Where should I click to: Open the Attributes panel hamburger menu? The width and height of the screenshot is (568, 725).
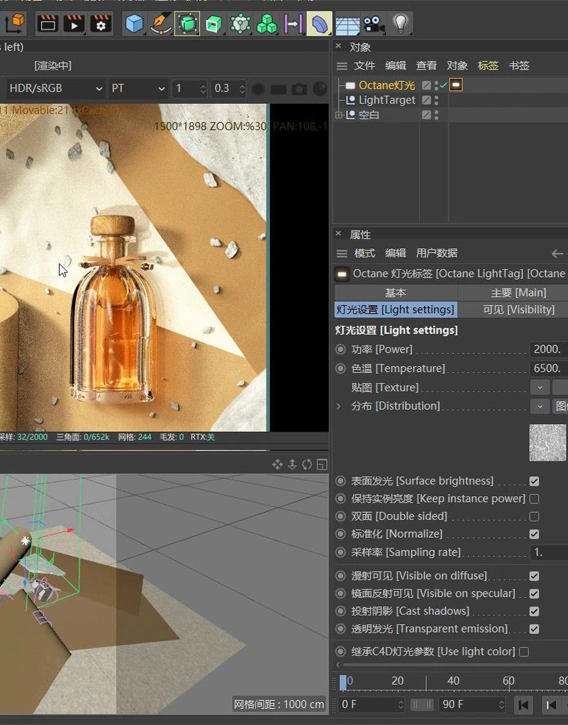342,253
